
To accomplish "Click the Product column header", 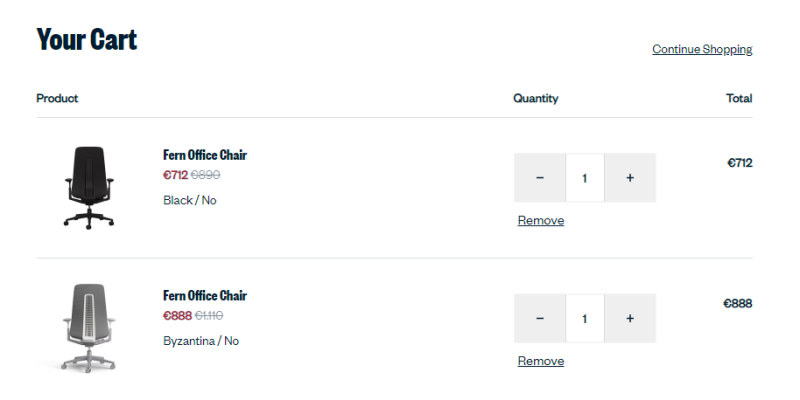I will click(57, 98).
